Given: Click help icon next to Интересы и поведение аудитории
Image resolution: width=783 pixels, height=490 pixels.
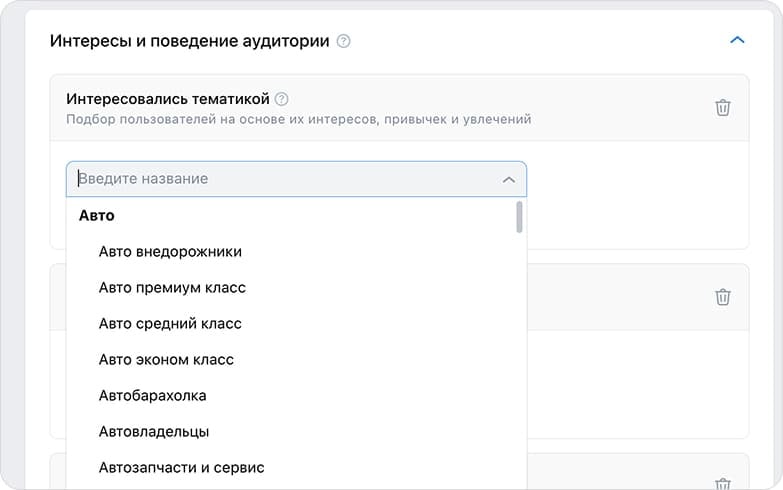Looking at the screenshot, I should point(344,41).
